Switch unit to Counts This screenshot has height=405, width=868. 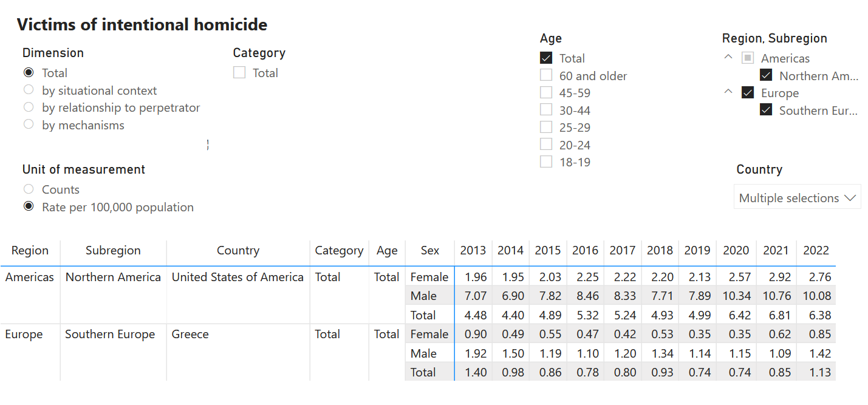(x=29, y=189)
